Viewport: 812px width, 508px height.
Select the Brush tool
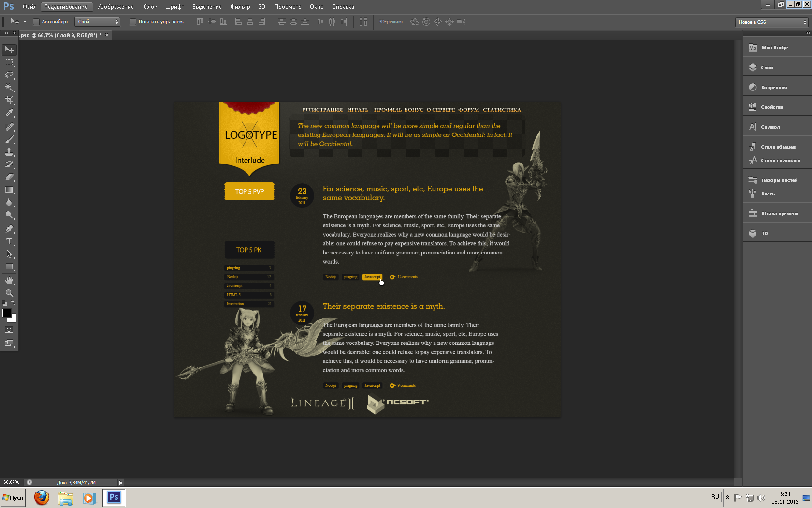[x=9, y=139]
